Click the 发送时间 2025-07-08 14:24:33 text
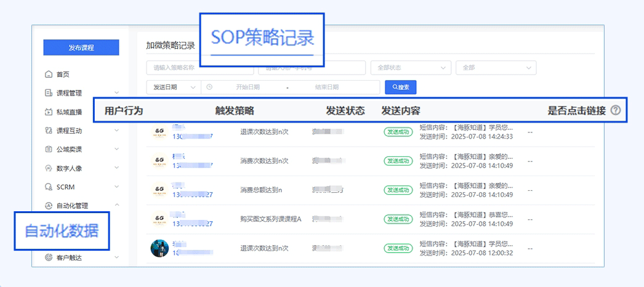The height and width of the screenshot is (287, 644). [x=466, y=136]
